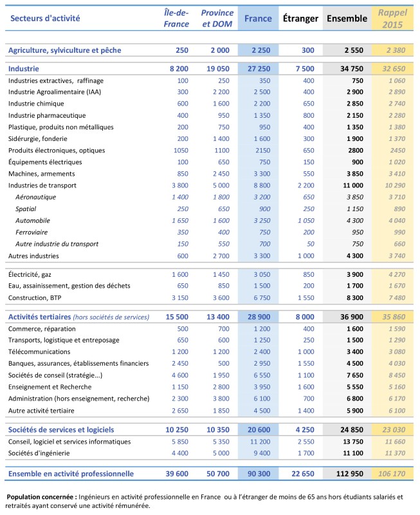Click the 'Spatial' sub-row label
Viewport: 420px width, 515px height.
point(26,209)
